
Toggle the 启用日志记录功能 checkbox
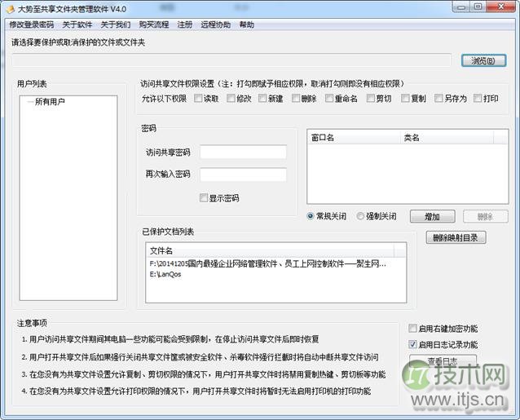412,344
